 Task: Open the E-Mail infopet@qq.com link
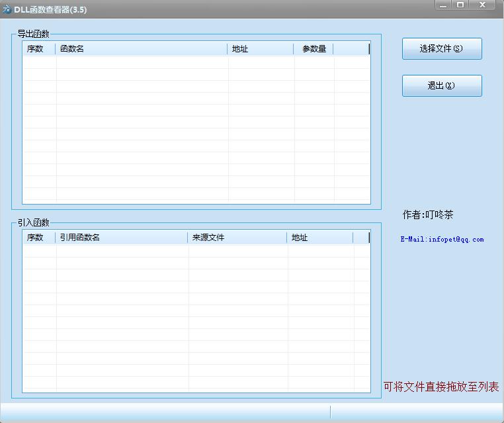click(442, 240)
